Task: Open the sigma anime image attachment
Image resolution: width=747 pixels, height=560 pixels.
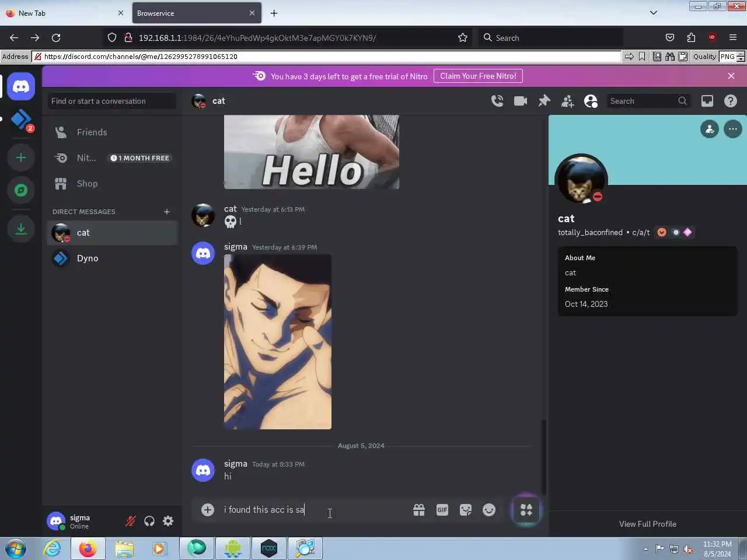Action: click(278, 342)
